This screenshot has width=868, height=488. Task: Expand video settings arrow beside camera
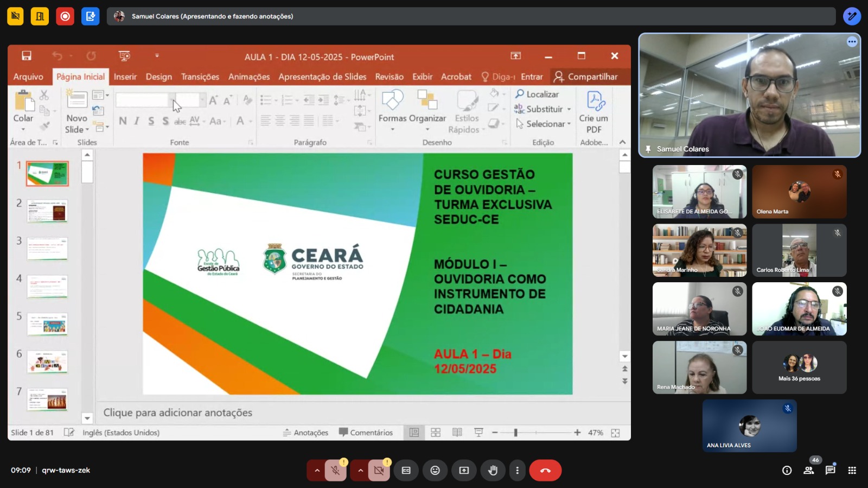pos(360,471)
